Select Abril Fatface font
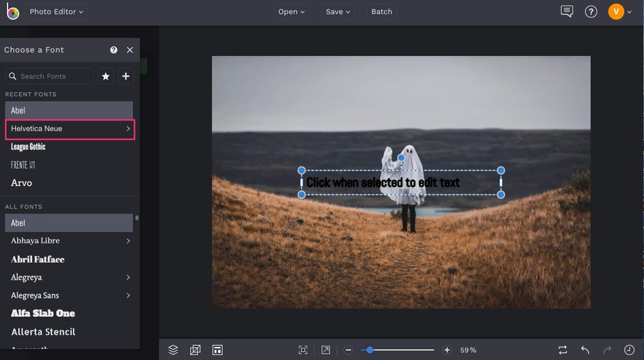 tap(69, 259)
